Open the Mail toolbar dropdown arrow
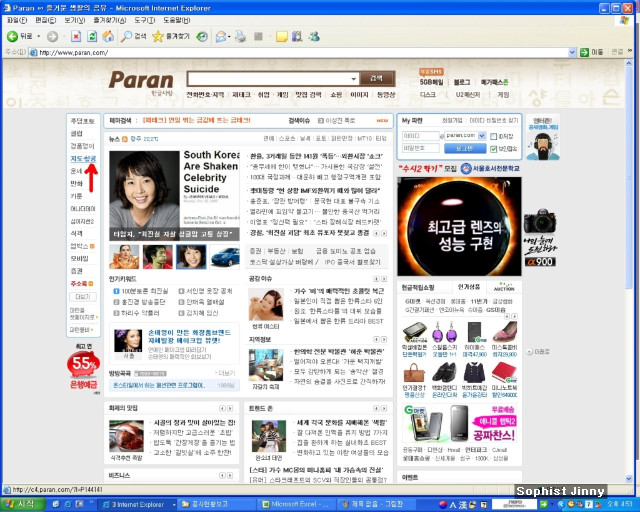Viewport: 640px width, 512px height. 229,37
